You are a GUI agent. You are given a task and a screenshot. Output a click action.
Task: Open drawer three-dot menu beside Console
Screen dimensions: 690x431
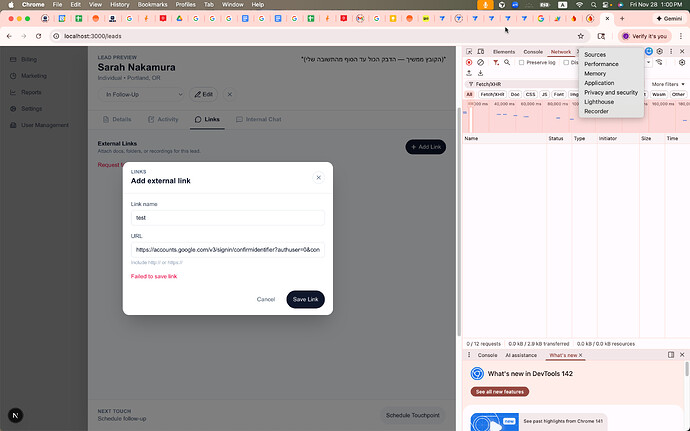[469, 355]
